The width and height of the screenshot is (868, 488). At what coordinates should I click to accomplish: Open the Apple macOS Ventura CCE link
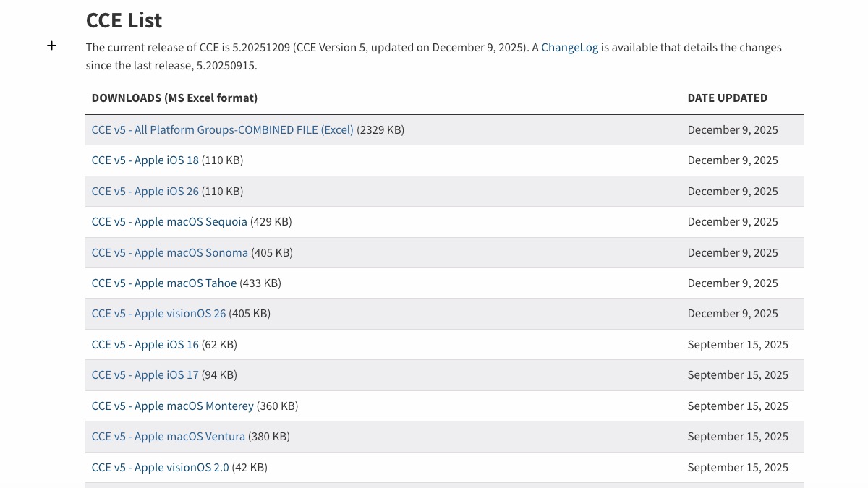tap(168, 437)
